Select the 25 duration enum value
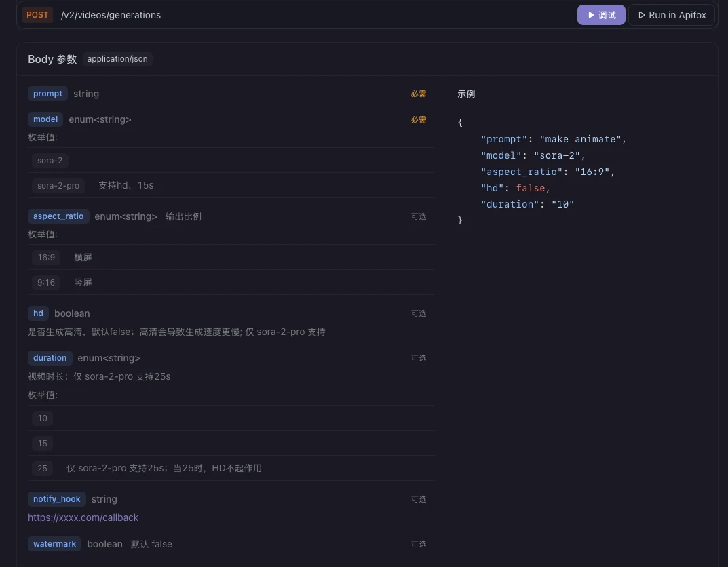Image resolution: width=728 pixels, height=567 pixels. click(42, 468)
